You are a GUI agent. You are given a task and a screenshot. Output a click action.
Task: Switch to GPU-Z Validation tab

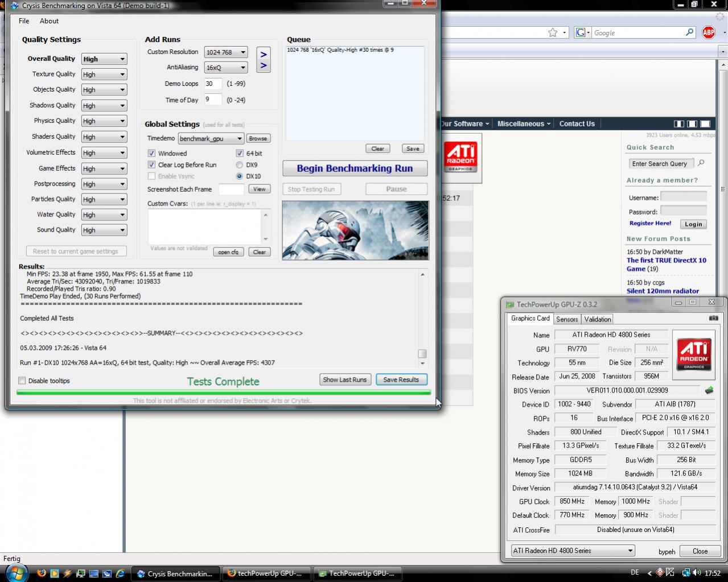(598, 319)
